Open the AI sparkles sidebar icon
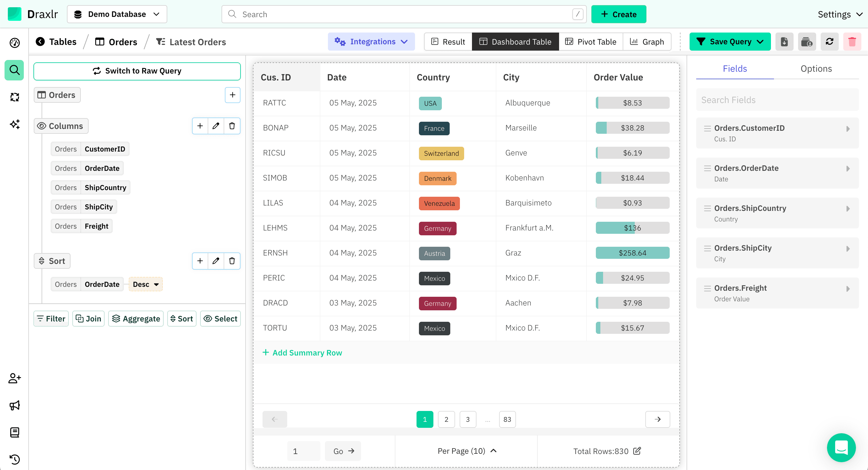 click(14, 124)
